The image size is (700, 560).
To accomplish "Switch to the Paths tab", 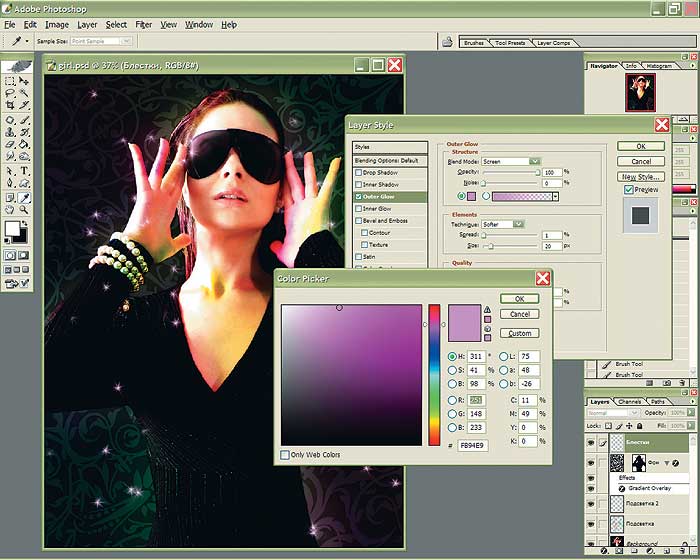I will 658,402.
